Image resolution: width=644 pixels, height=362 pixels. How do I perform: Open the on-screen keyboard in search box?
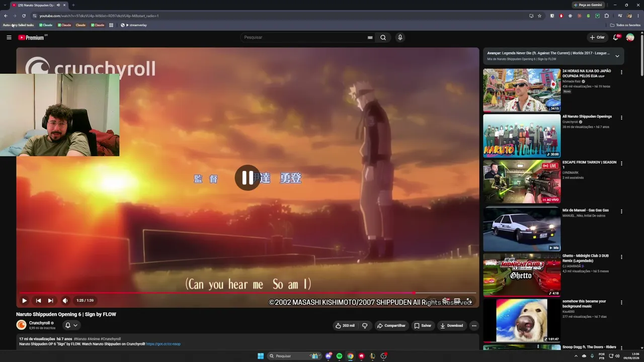click(370, 37)
